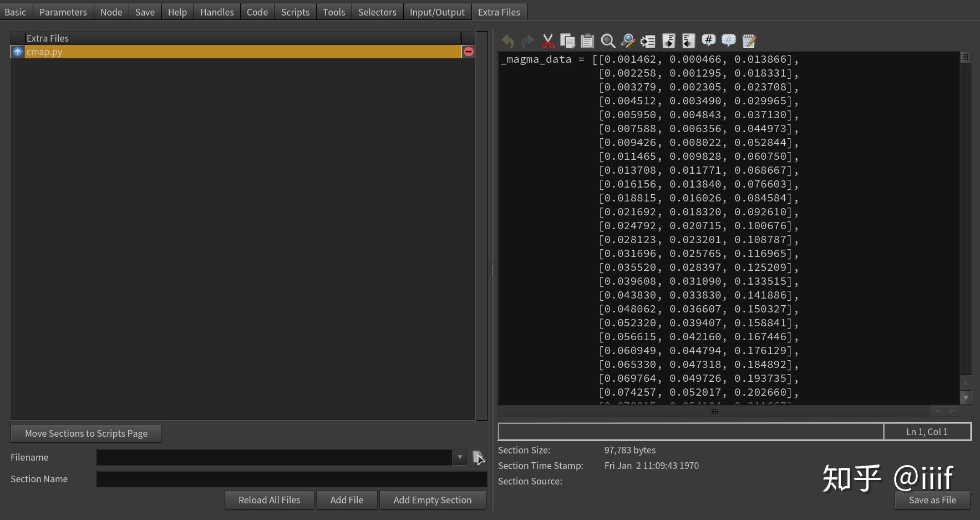This screenshot has height=520, width=980.
Task: Switch to the Parameters tab
Action: pyautogui.click(x=63, y=11)
